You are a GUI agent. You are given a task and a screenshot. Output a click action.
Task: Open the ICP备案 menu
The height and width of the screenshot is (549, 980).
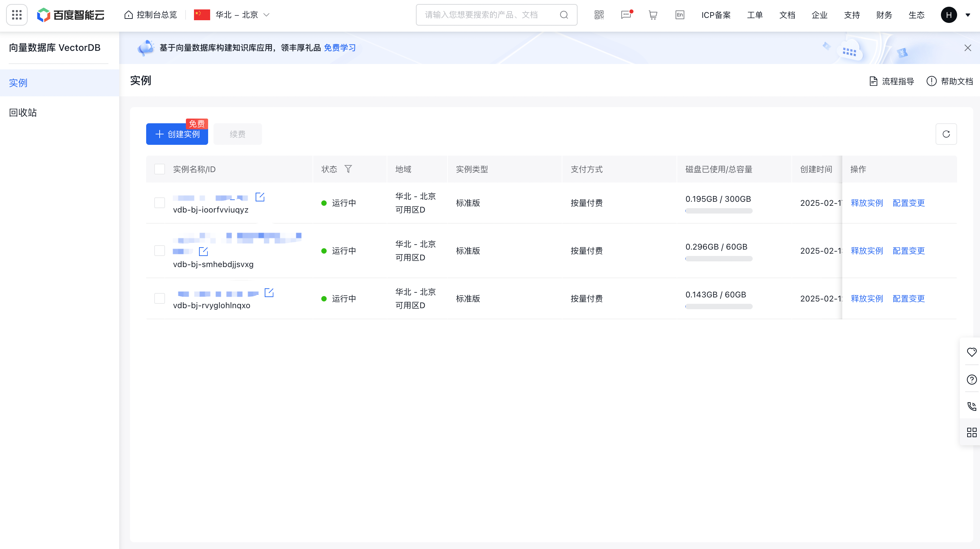coord(716,15)
